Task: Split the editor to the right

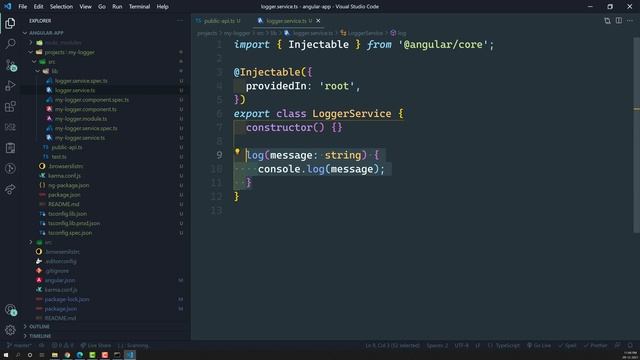Action: 619,20
